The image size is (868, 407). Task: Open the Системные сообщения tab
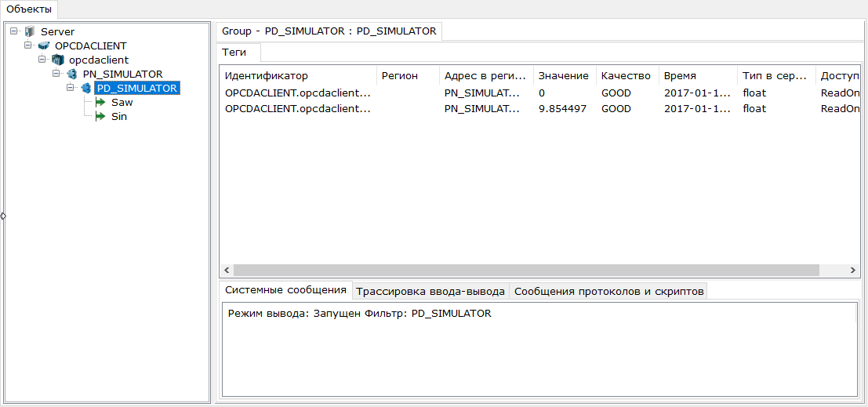tap(285, 290)
